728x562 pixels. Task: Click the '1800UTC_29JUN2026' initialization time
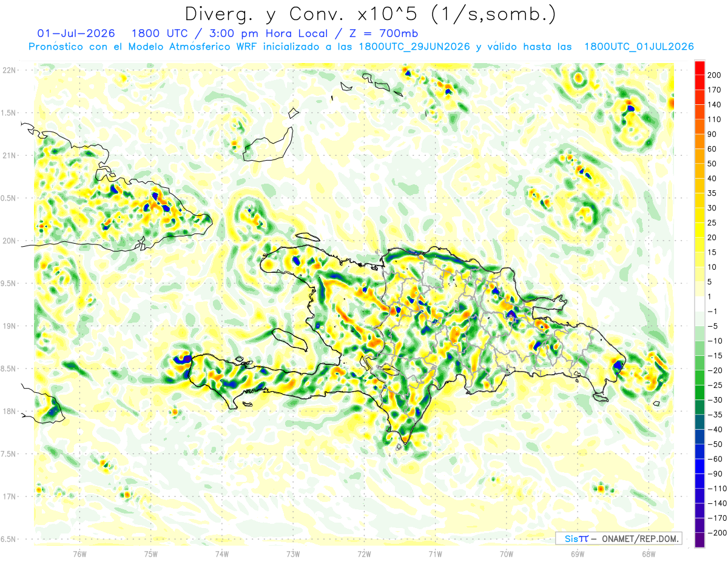click(414, 47)
